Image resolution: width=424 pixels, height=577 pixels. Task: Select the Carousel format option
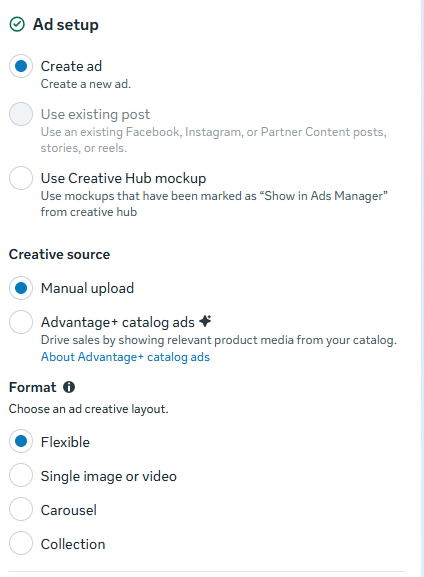(x=21, y=509)
